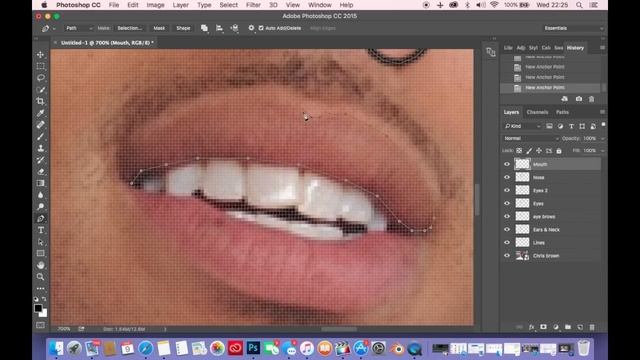Open pen options gear icon
640x360 pixels.
tap(251, 28)
